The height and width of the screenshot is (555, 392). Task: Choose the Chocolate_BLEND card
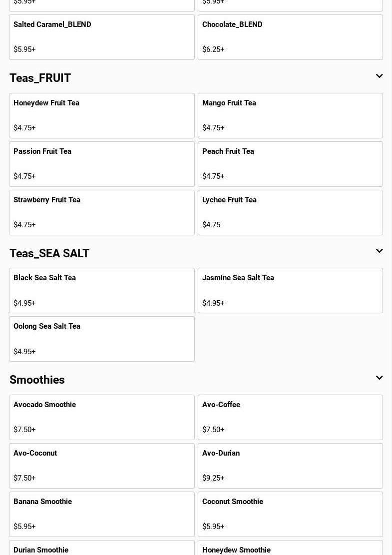pyautogui.click(x=290, y=37)
